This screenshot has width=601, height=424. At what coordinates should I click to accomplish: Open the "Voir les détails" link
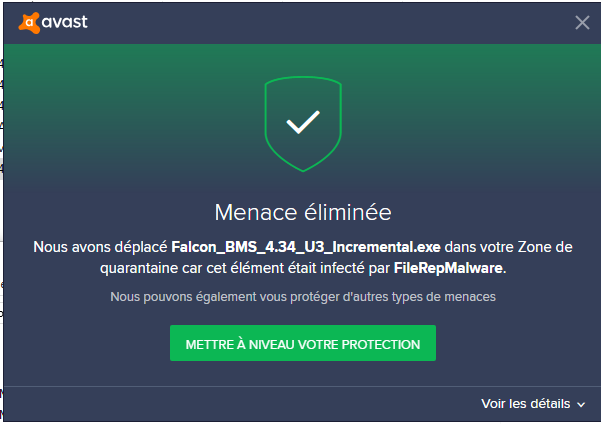[x=525, y=404]
